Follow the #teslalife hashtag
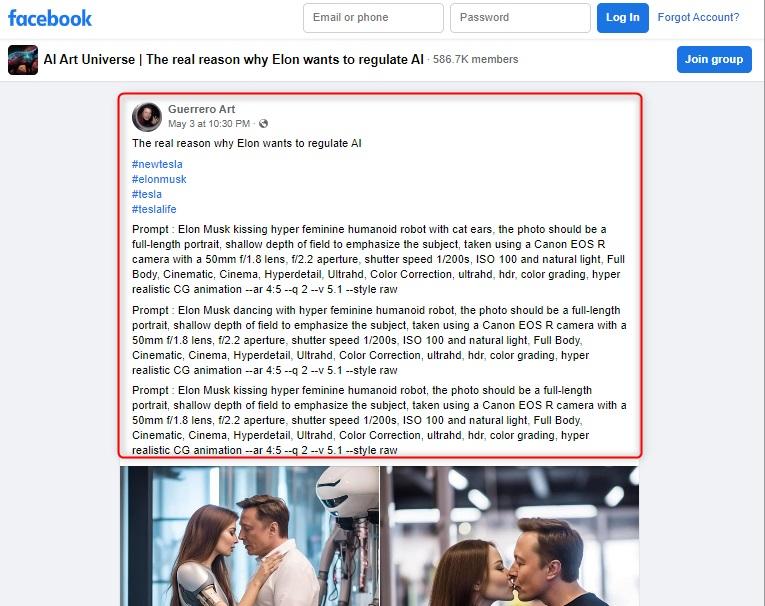765x606 pixels. click(x=154, y=209)
